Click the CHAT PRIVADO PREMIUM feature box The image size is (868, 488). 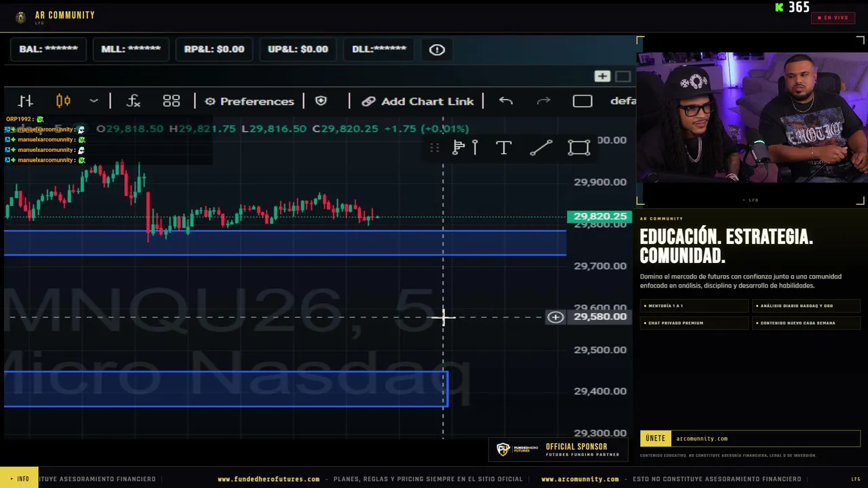tap(694, 323)
